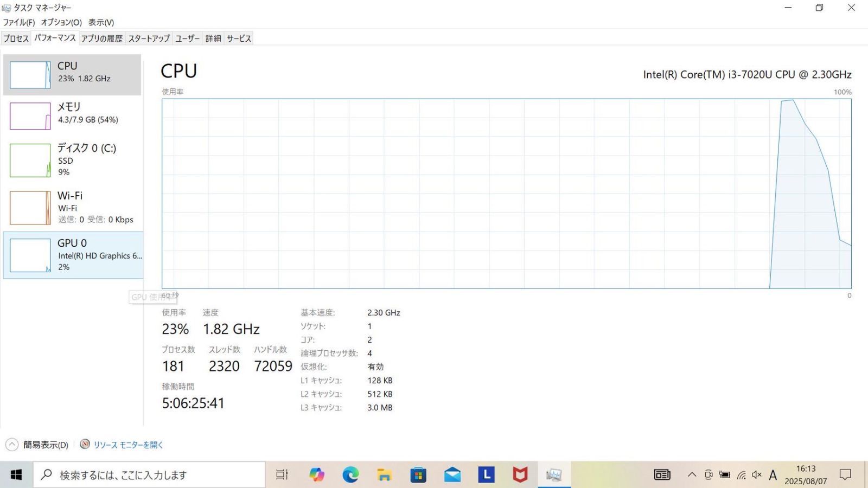Open the オプション(O) menu
The image size is (868, 488).
tap(61, 22)
